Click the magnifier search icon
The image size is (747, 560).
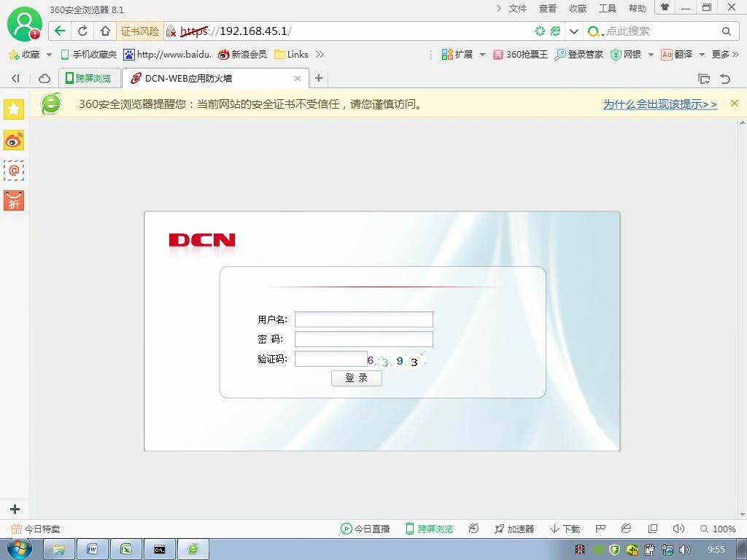[727, 31]
